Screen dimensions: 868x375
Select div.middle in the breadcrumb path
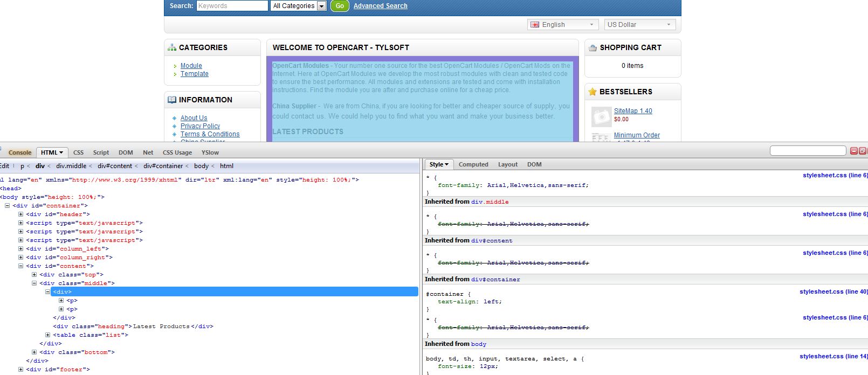(71, 166)
